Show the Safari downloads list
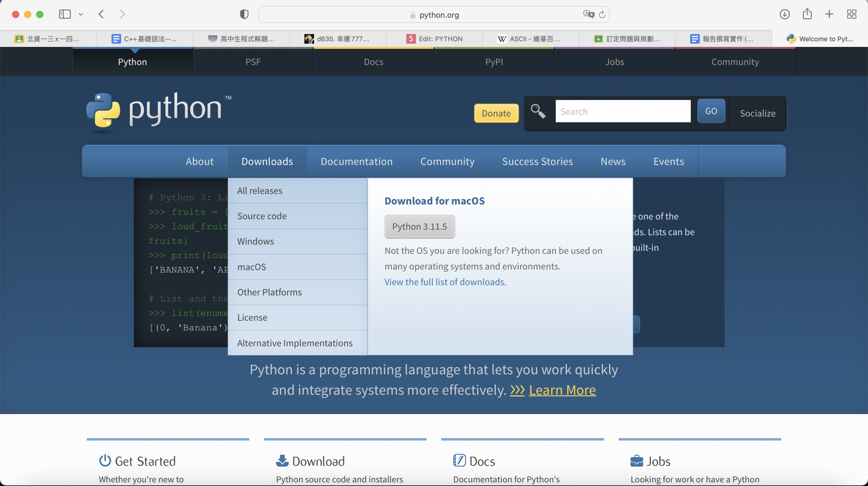The height and width of the screenshot is (486, 868). coord(784,14)
